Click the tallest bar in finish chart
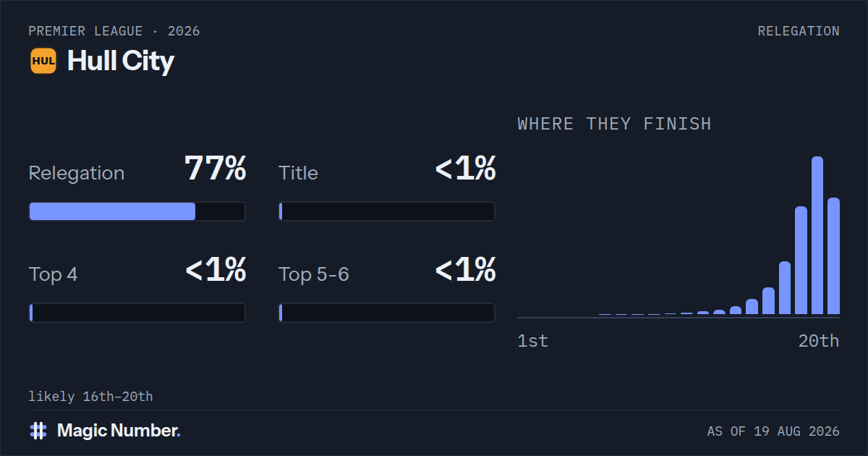 pyautogui.click(x=817, y=235)
